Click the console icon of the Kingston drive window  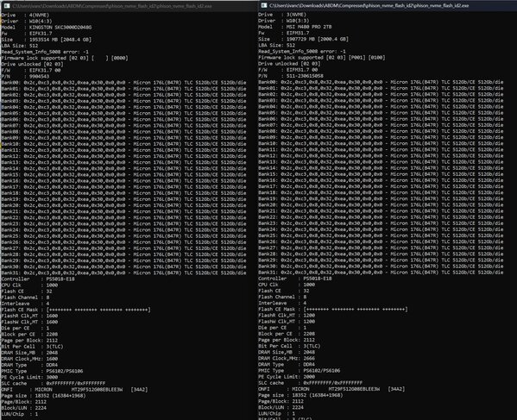pos(7,6)
